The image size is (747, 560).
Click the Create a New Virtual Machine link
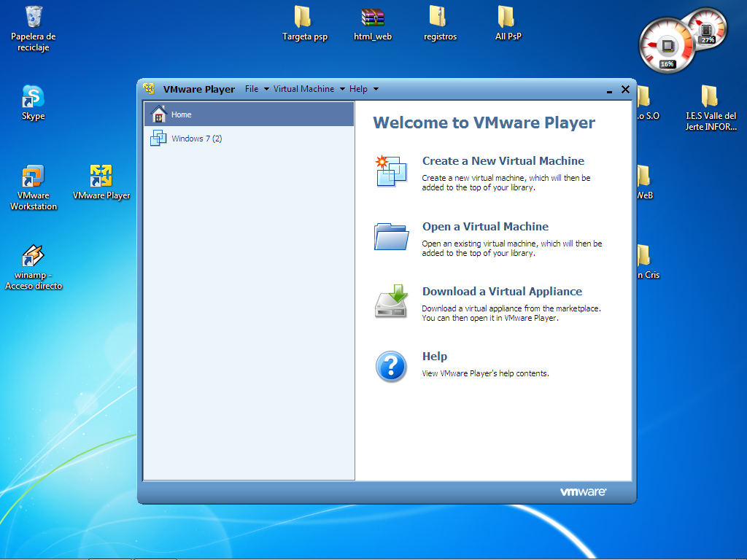(x=503, y=161)
